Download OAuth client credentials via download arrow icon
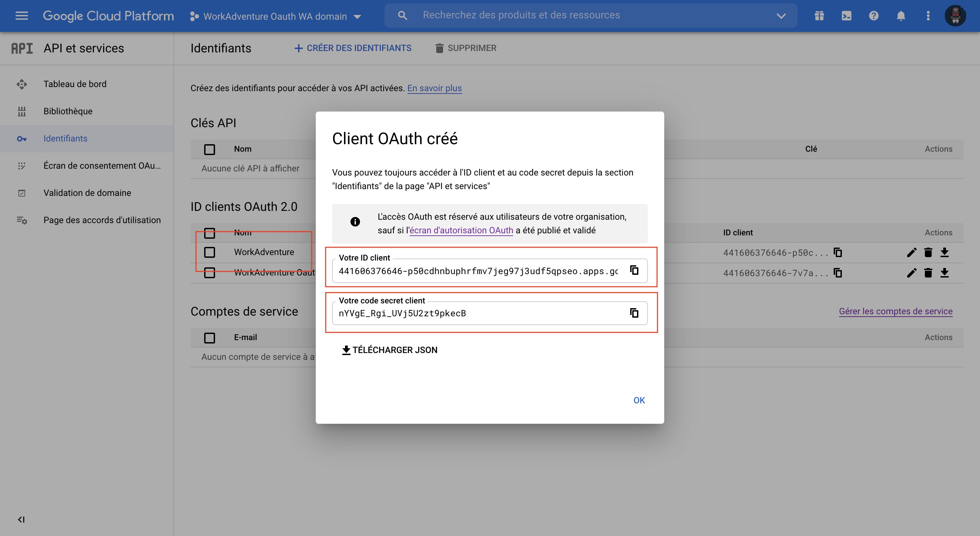Image resolution: width=980 pixels, height=536 pixels. point(945,252)
